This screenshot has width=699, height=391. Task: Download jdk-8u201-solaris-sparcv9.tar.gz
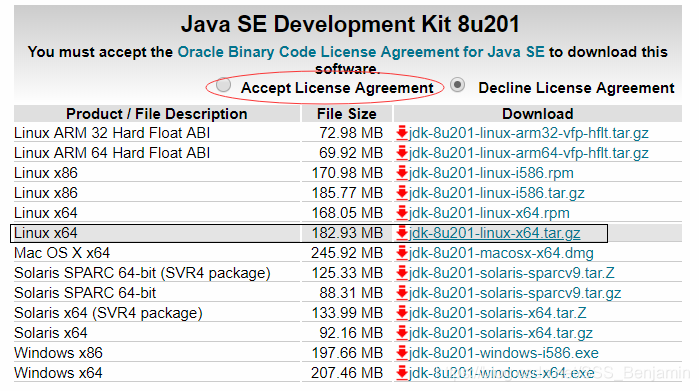pyautogui.click(x=515, y=293)
